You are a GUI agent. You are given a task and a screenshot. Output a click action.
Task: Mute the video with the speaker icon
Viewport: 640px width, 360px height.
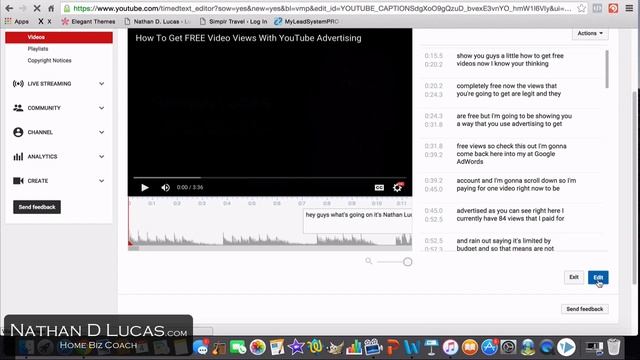pos(165,187)
